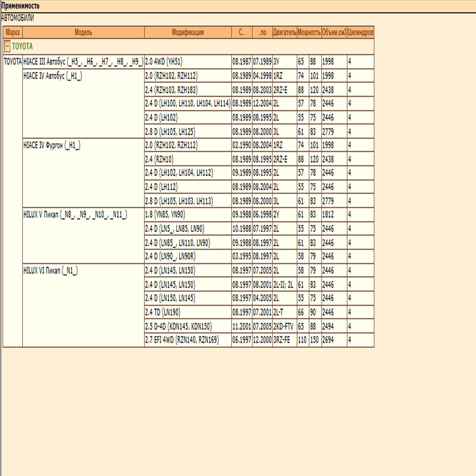Click the green TOYOTA group label
This screenshot has width=476, height=476.
(23, 46)
